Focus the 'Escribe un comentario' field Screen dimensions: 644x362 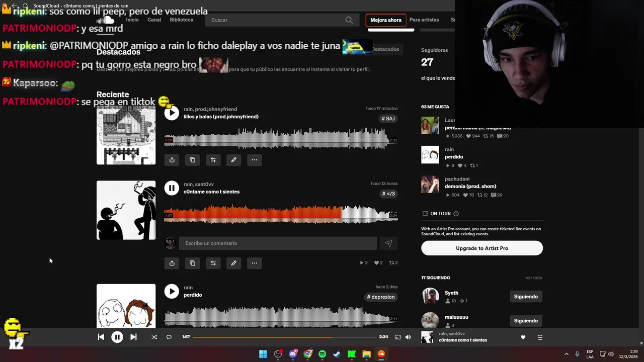pyautogui.click(x=278, y=243)
